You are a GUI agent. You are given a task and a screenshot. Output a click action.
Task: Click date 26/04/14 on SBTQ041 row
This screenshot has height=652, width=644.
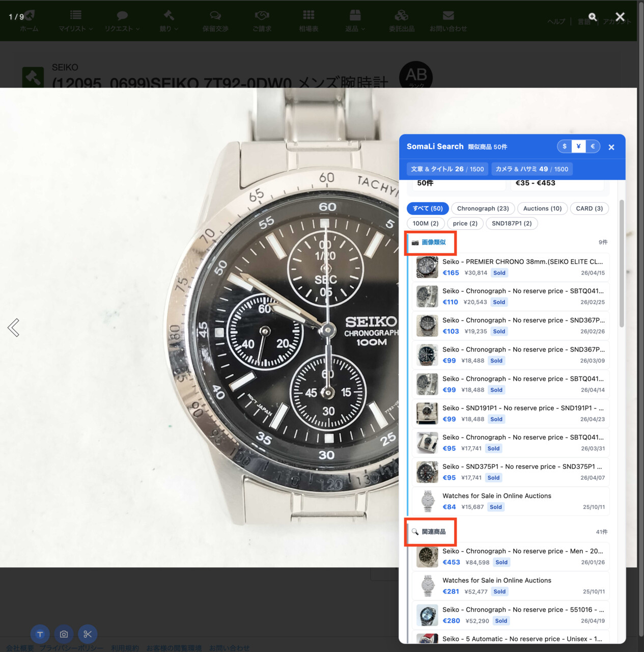593,390
